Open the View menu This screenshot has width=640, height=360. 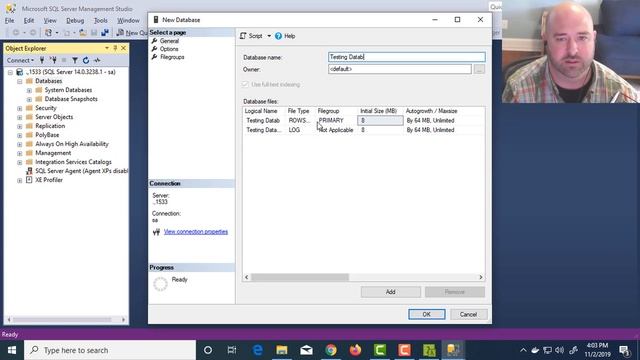click(x=50, y=20)
